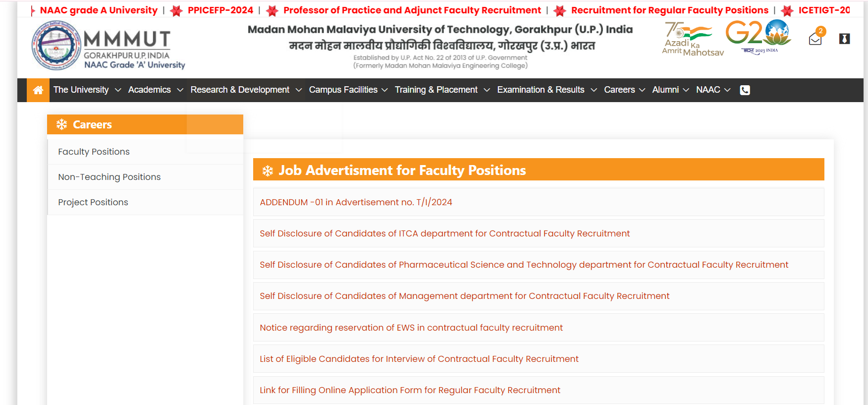Click the red star before PPICEFP-2024
868x405 pixels.
point(176,10)
